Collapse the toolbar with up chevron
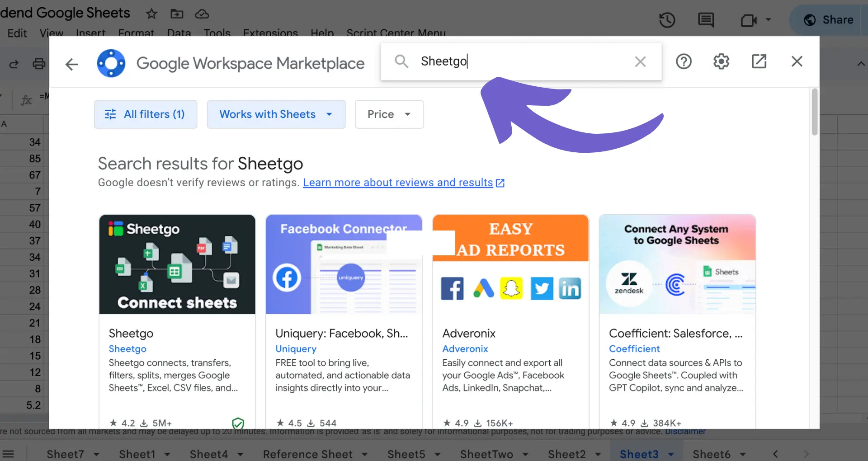 [x=861, y=64]
